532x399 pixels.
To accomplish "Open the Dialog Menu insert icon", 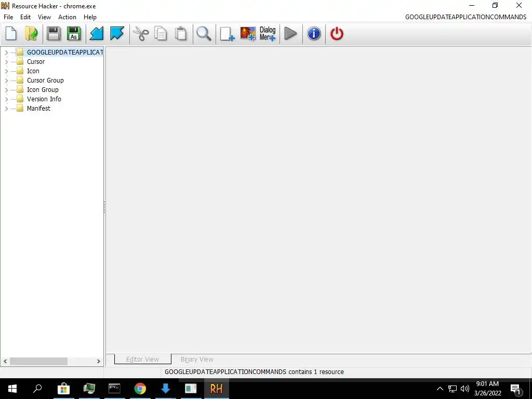I will point(268,34).
